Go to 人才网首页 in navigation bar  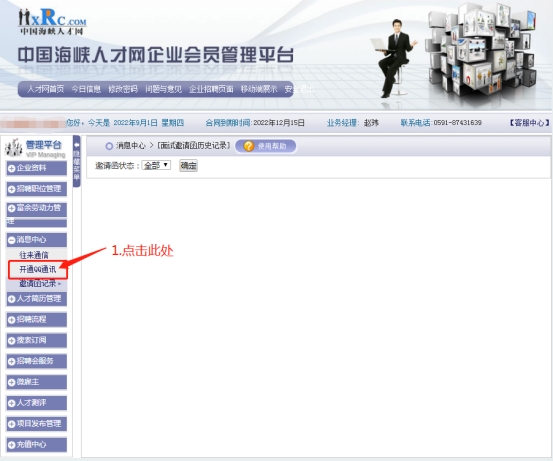45,89
